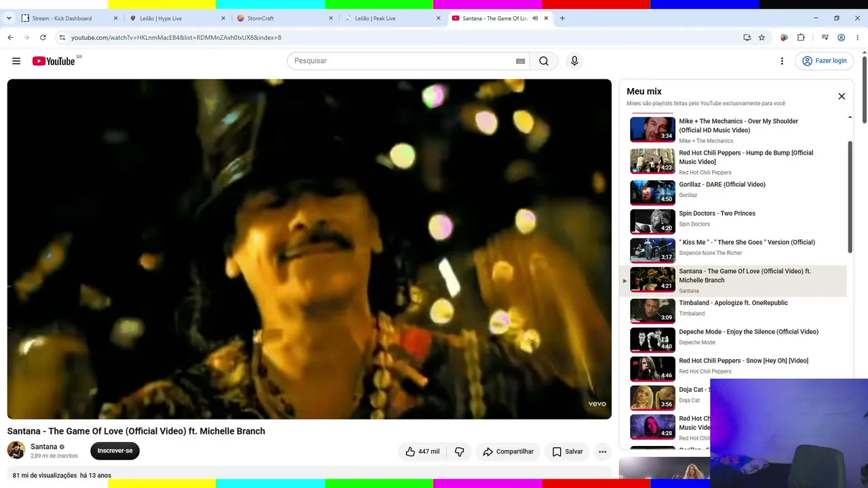The width and height of the screenshot is (868, 488).
Task: Close the Leilão | Peak Live tab
Action: coord(438,18)
